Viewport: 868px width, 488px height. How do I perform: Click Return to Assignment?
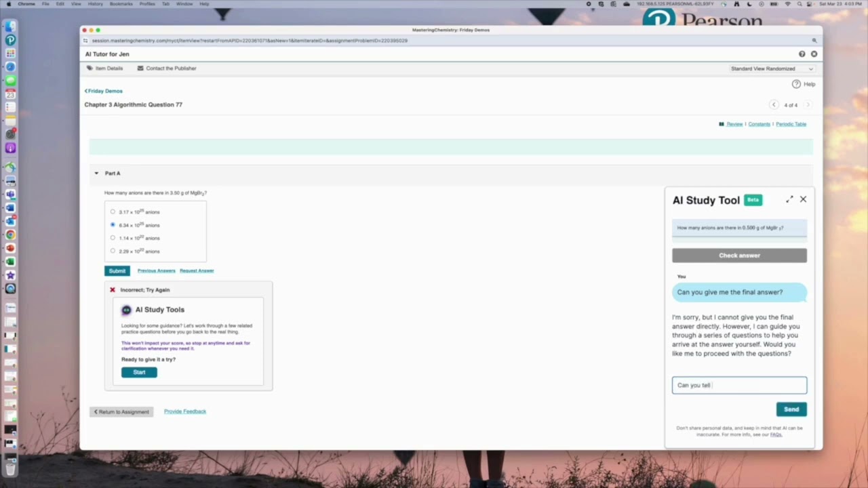tap(121, 411)
